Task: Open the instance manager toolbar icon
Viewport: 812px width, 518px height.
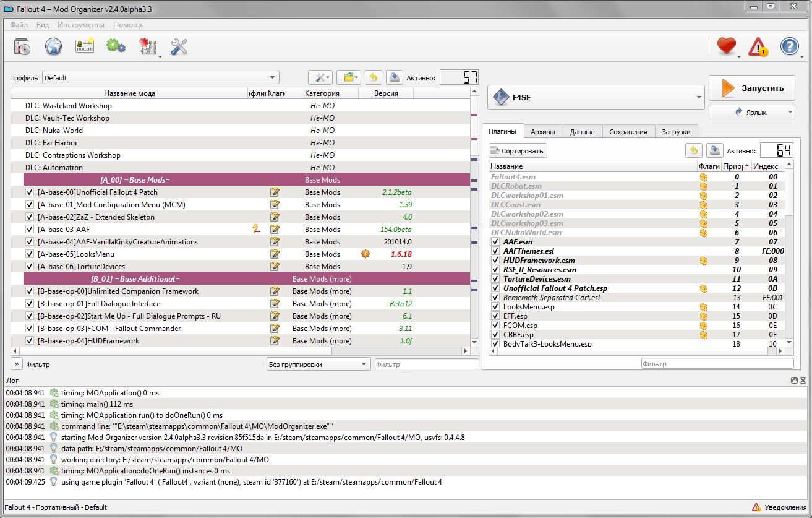Action: [22, 46]
